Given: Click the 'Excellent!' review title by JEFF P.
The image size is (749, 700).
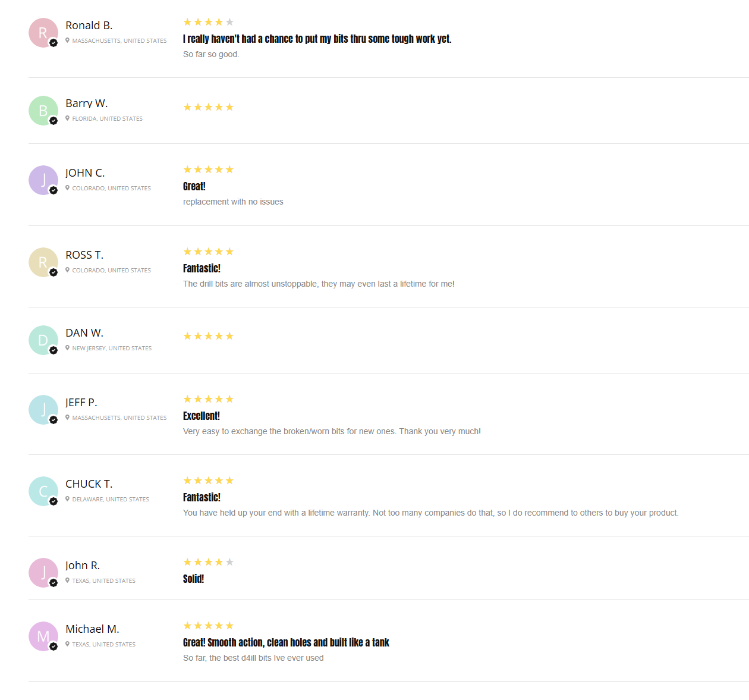Looking at the screenshot, I should 202,416.
